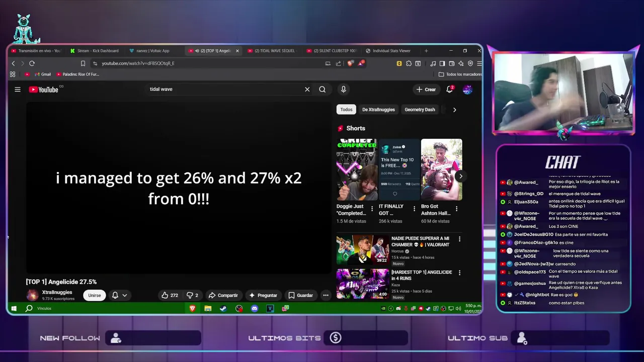Image resolution: width=644 pixels, height=362 pixels.
Task: Dislike the Angelicide video
Action: pyautogui.click(x=192, y=295)
